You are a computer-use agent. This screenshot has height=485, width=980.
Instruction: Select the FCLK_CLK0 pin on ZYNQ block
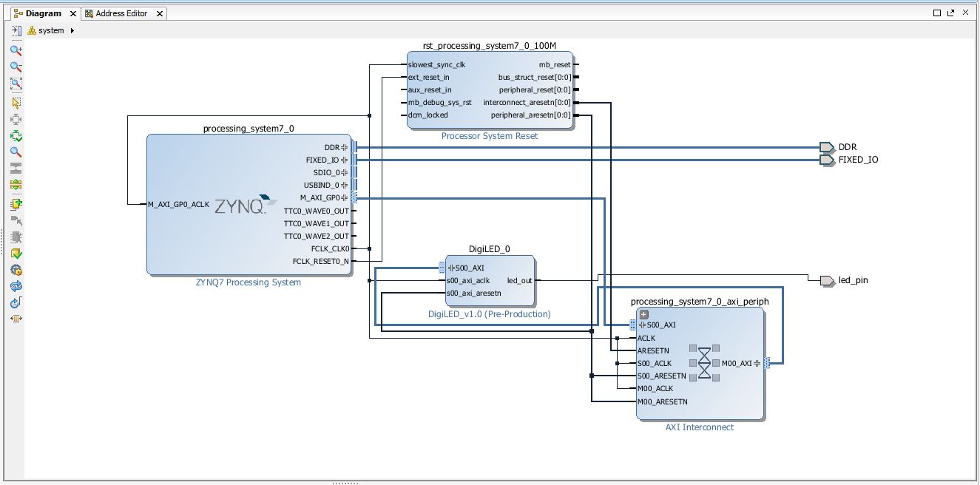[330, 248]
